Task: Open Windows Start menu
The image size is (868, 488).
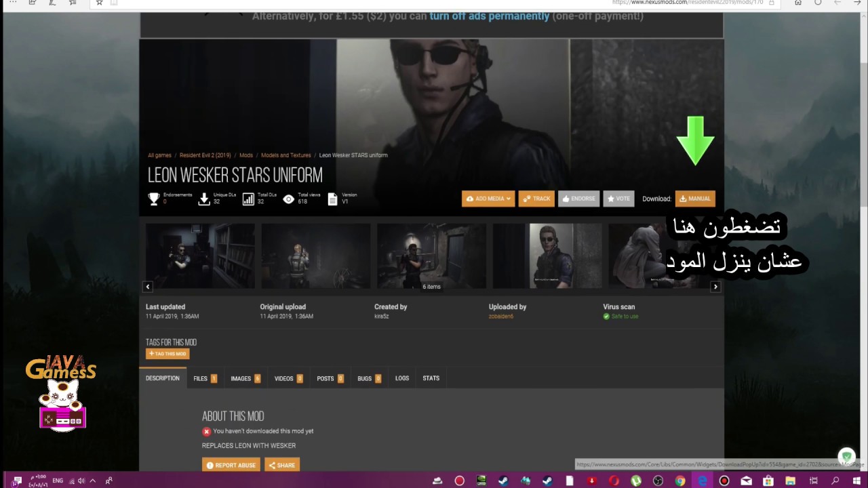Action: (856, 481)
